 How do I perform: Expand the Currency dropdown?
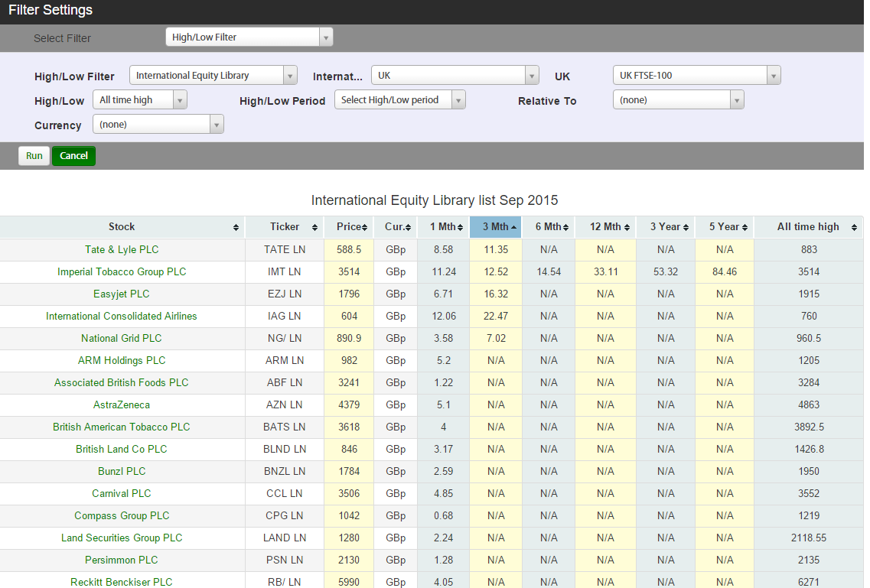tap(217, 125)
